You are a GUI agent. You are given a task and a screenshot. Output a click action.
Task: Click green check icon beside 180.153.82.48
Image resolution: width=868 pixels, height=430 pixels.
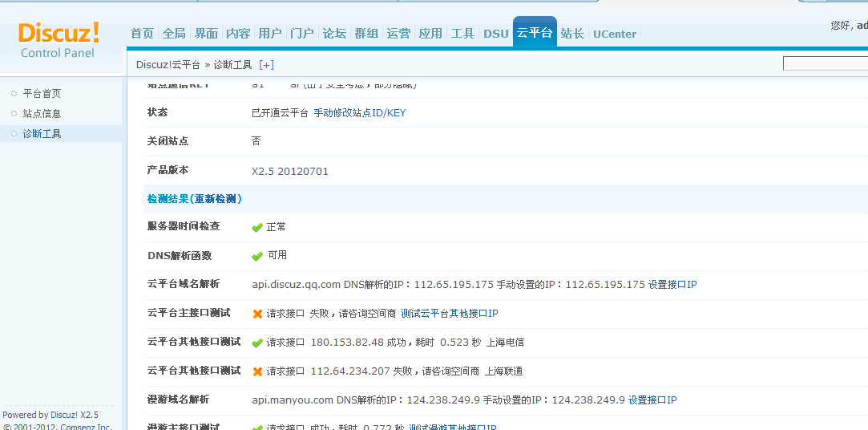pos(256,343)
